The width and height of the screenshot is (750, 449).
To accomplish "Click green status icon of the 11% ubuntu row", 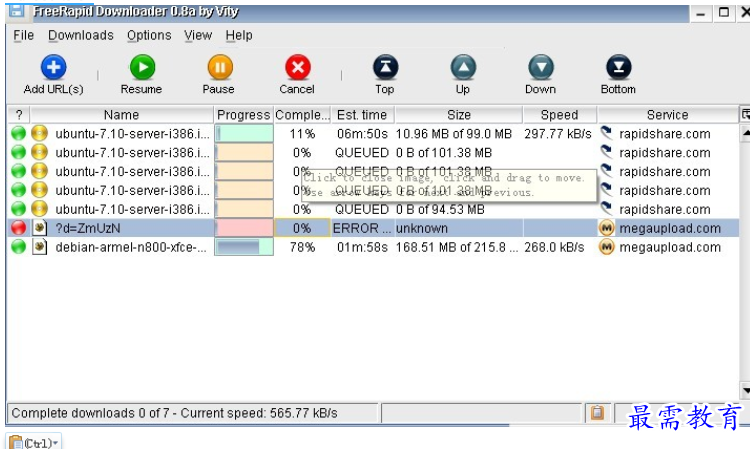I will (19, 133).
